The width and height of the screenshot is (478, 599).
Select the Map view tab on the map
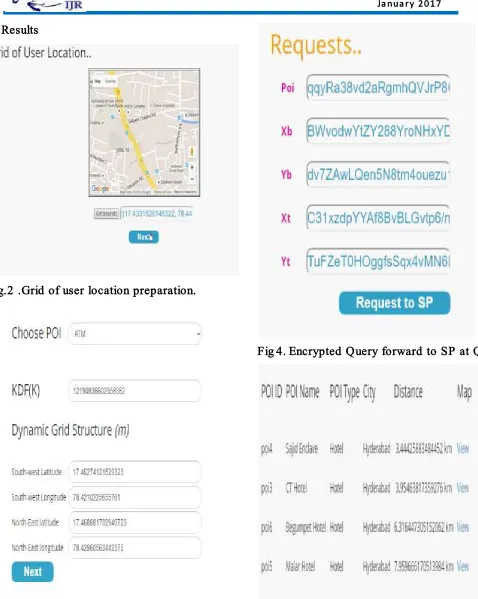pyautogui.click(x=97, y=81)
